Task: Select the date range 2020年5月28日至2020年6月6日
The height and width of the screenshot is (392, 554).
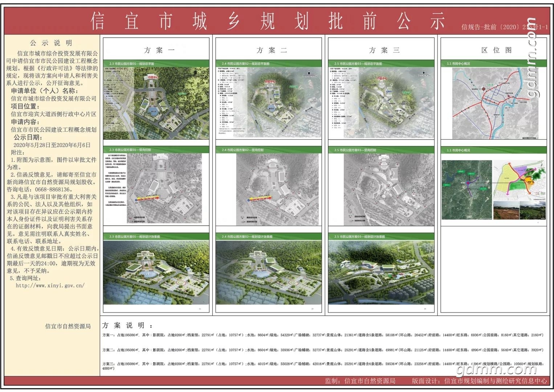Action: (x=52, y=145)
